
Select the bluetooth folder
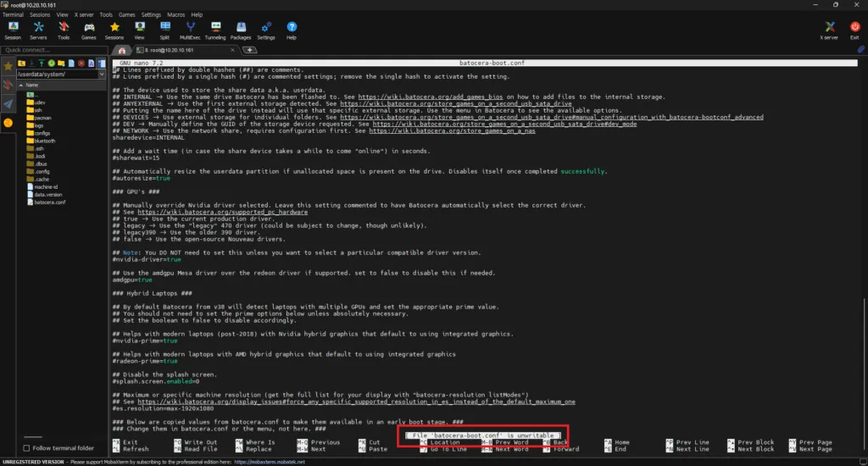pyautogui.click(x=42, y=141)
